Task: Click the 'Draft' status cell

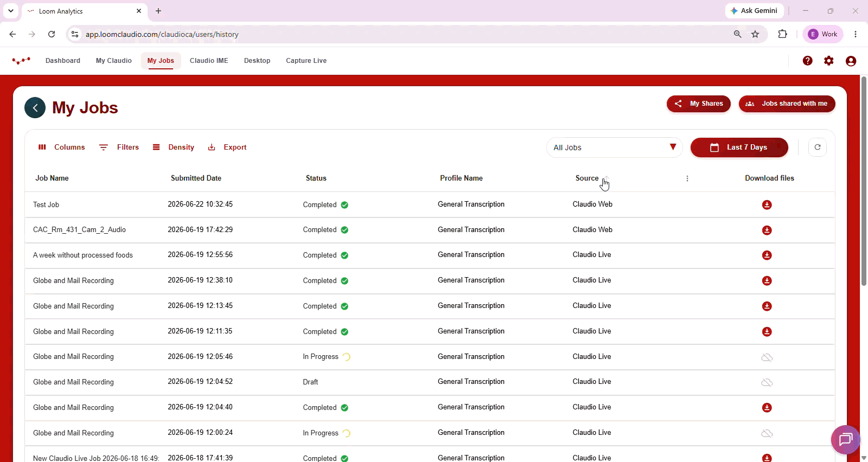Action: [x=310, y=382]
